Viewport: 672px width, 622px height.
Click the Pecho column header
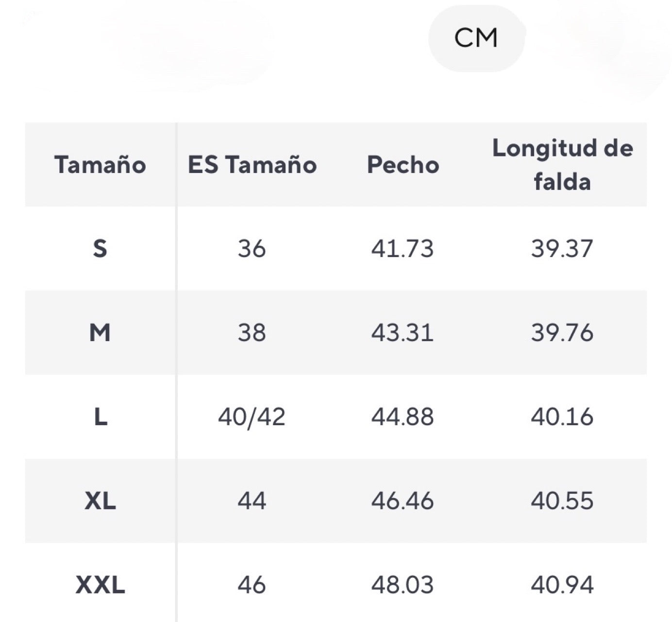coord(403,165)
